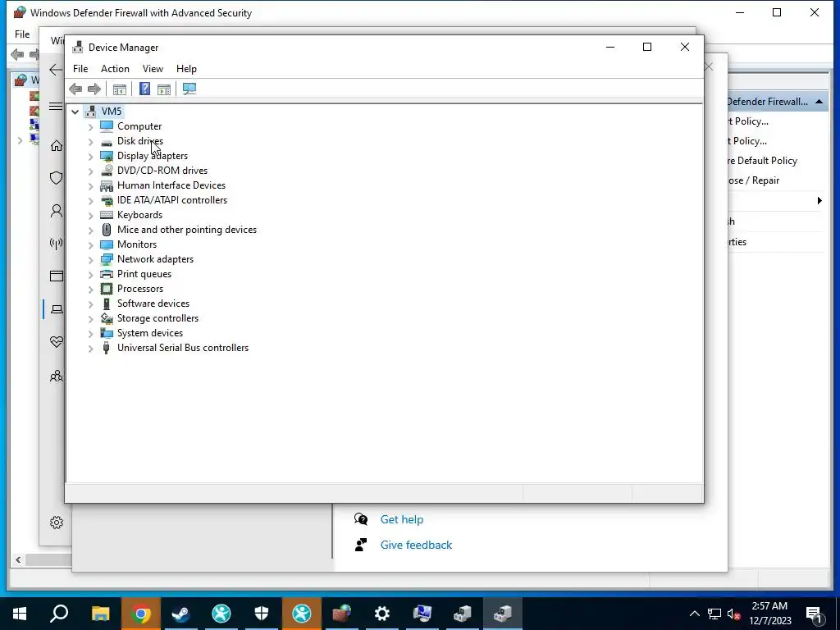This screenshot has width=840, height=630.
Task: Expand the Human Interface Devices category
Action: point(90,186)
